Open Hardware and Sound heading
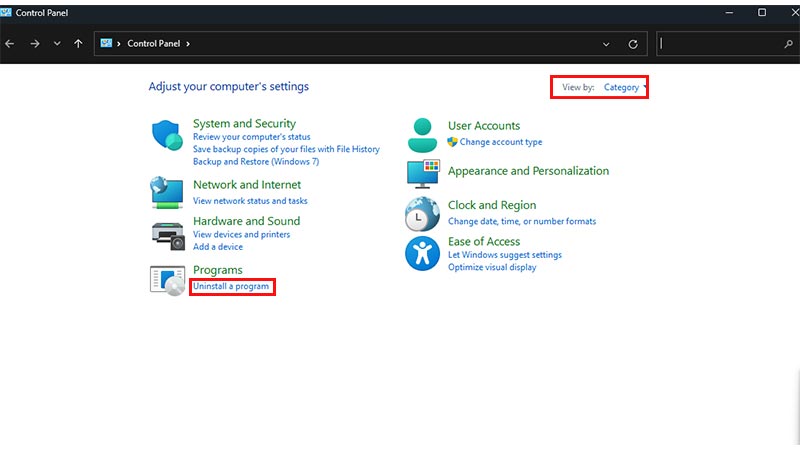Image resolution: width=800 pixels, height=450 pixels. point(246,221)
